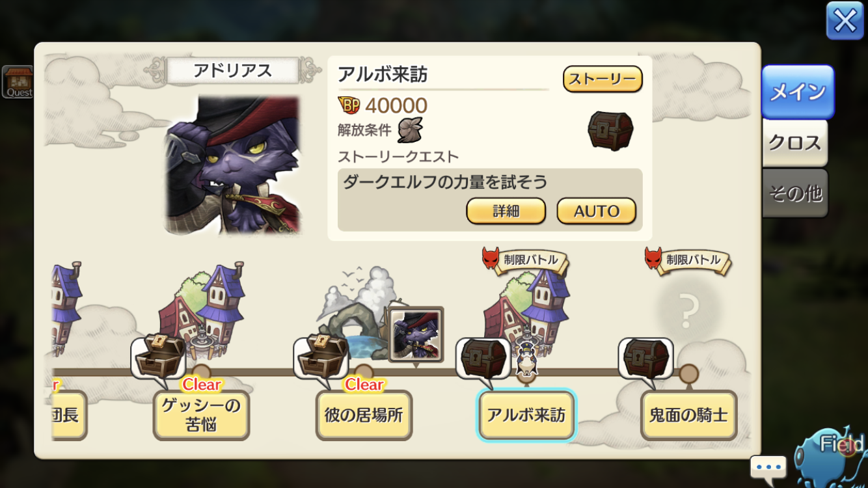The image size is (868, 488).
Task: Tap locked chest above 鬼面の騎士
Action: (x=646, y=358)
